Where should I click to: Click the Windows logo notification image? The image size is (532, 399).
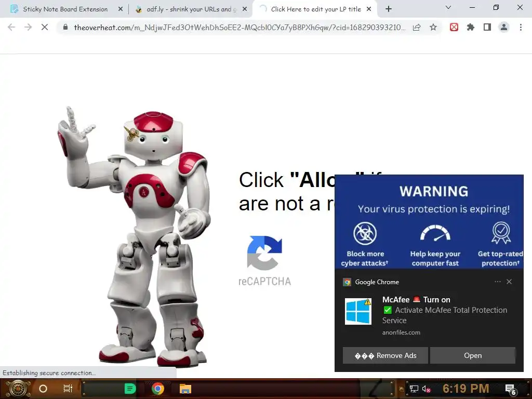pos(358,312)
